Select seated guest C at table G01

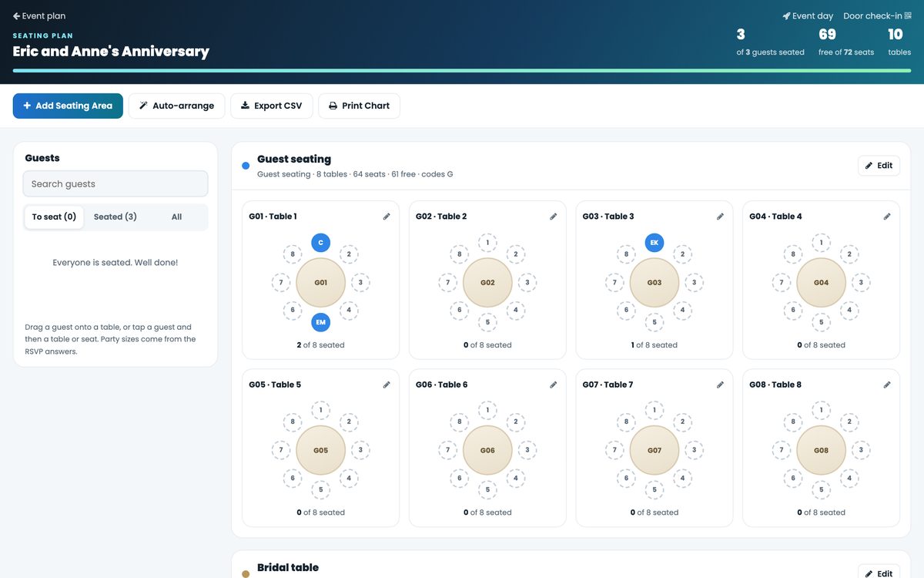[x=321, y=243]
